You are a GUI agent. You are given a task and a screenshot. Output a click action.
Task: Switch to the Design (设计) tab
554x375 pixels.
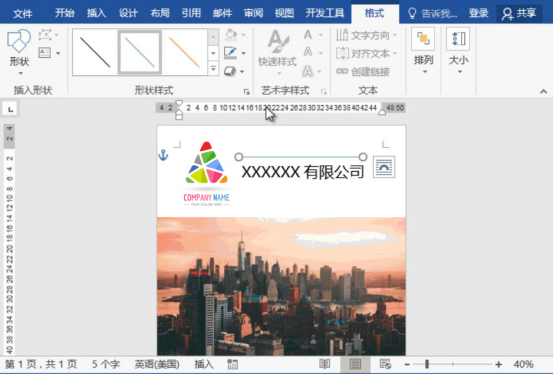click(x=128, y=13)
